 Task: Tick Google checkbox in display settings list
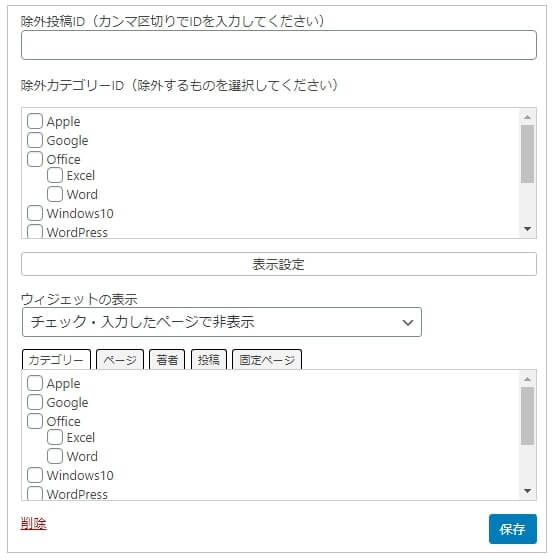pos(35,402)
